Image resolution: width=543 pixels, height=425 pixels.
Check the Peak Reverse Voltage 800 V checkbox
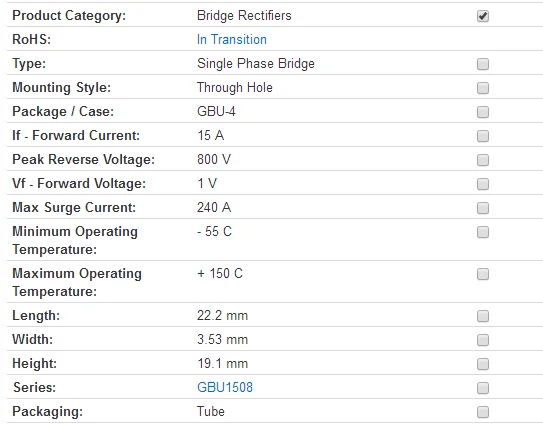coord(483,160)
